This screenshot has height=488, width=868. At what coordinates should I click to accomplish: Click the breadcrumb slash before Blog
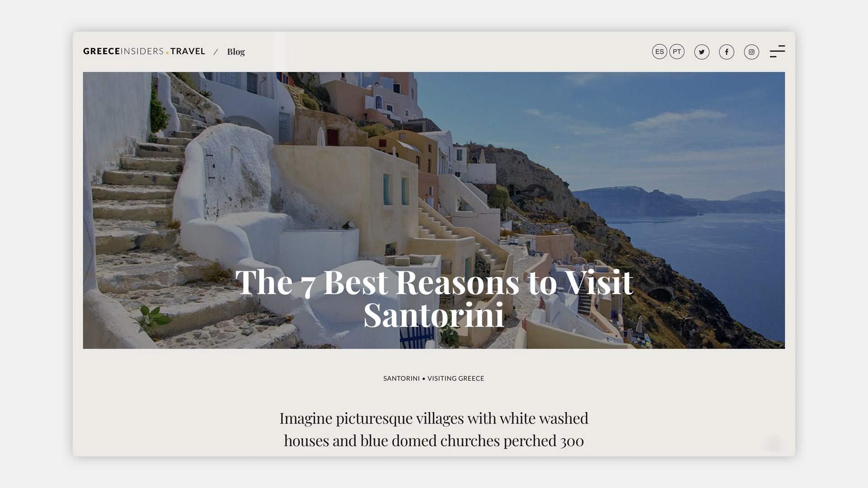coord(216,52)
